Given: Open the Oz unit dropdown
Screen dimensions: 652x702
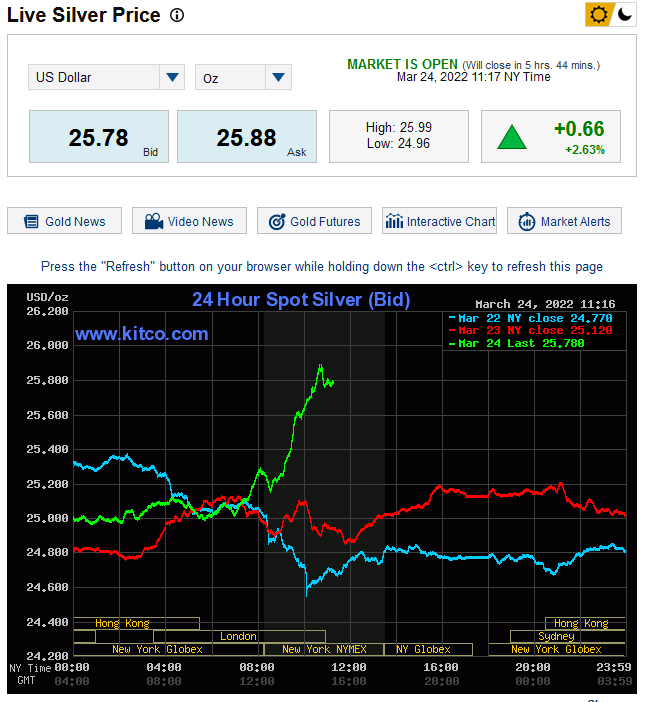Looking at the screenshot, I should pyautogui.click(x=243, y=77).
